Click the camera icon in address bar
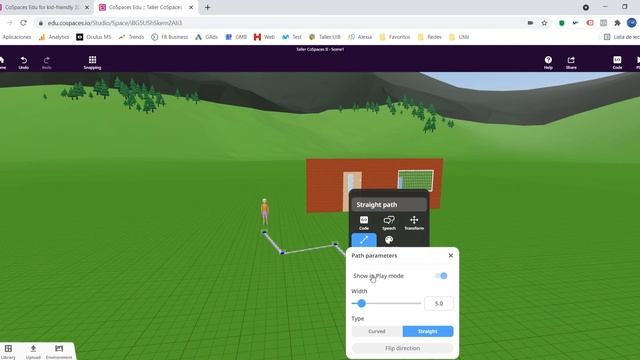The width and height of the screenshot is (640, 360). tap(530, 23)
